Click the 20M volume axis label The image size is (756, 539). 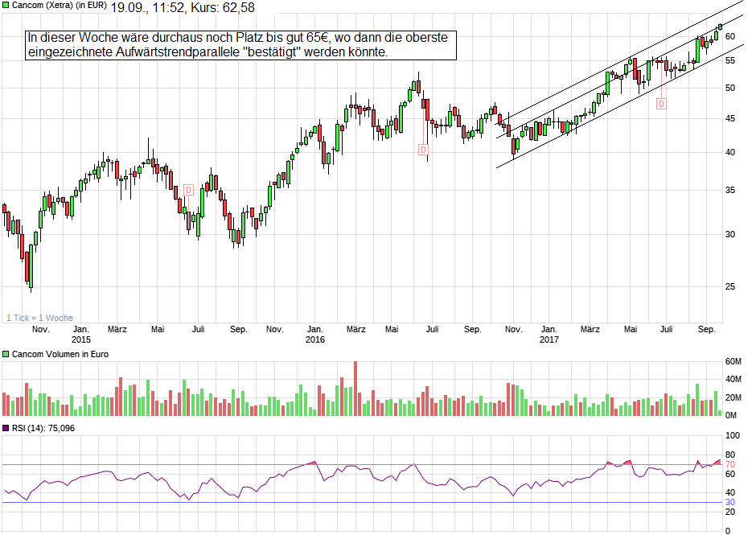tap(733, 397)
